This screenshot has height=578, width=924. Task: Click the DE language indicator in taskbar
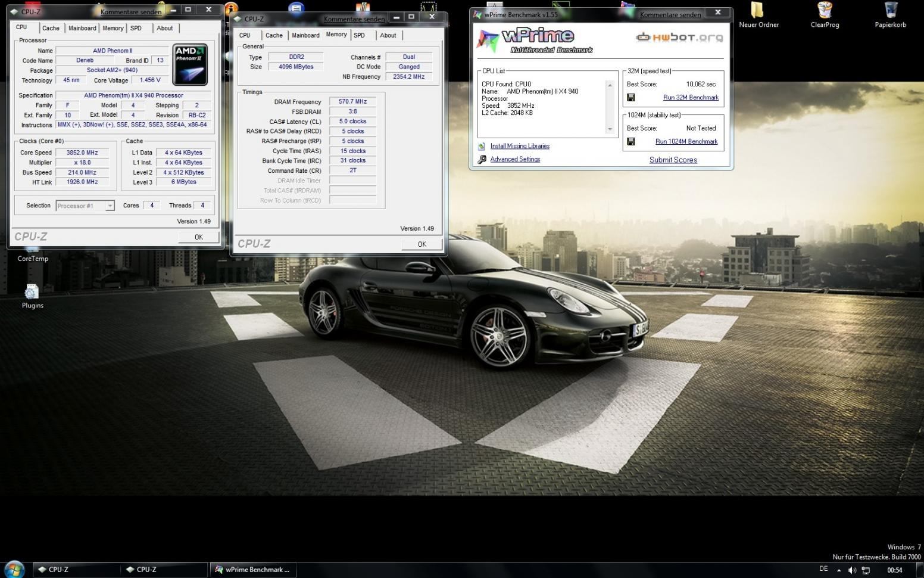point(823,569)
